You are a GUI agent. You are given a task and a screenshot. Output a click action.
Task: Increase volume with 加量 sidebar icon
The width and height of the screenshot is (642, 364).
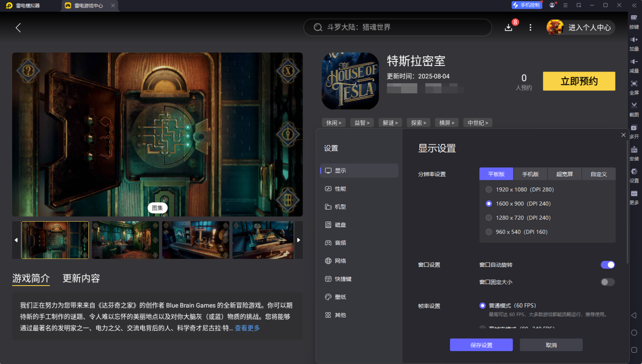[634, 44]
